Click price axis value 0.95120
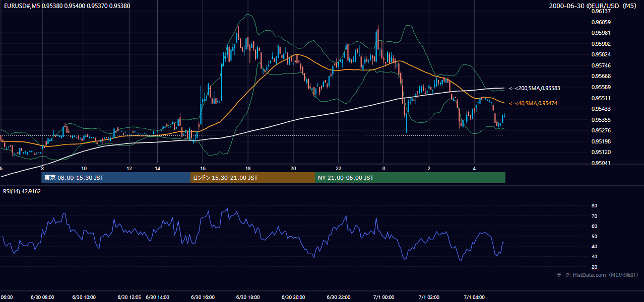This screenshot has height=302, width=644. pyautogui.click(x=601, y=152)
